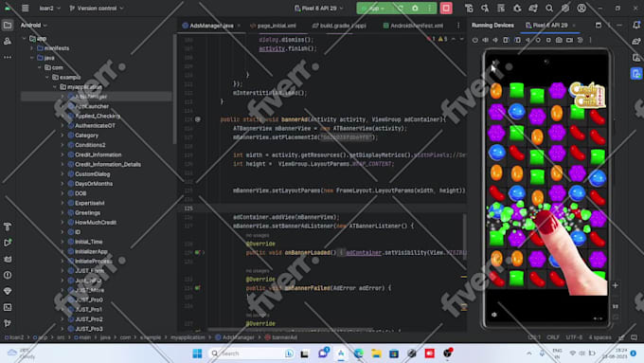Screen dimensions: 644x363
Task: Open the IDE settings gear icon
Action: coord(565,9)
